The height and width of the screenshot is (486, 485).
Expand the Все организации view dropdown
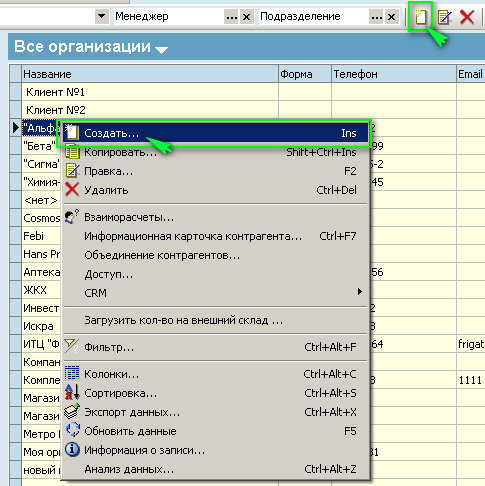pos(162,50)
